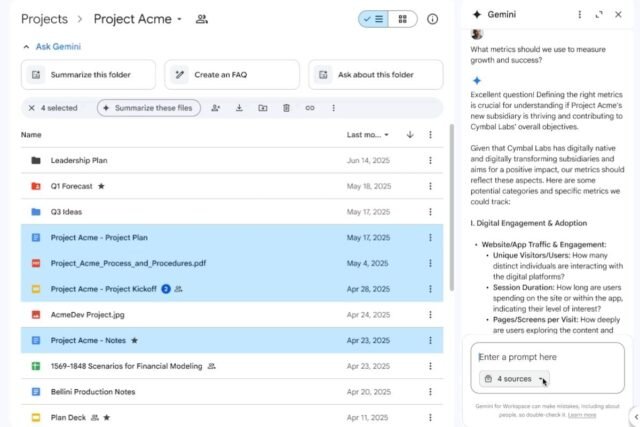
Task: Open more options for Project Acme - Project Plan
Action: pos(430,238)
